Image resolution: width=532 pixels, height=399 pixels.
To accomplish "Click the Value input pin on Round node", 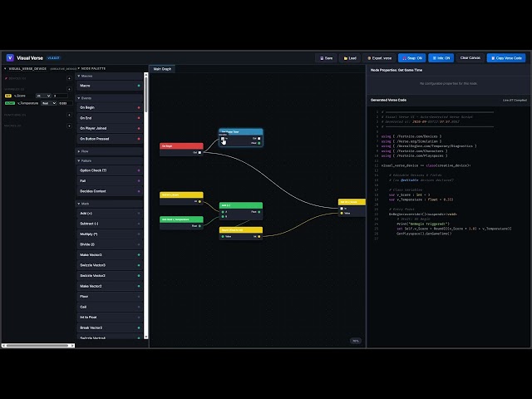I will click(x=223, y=236).
